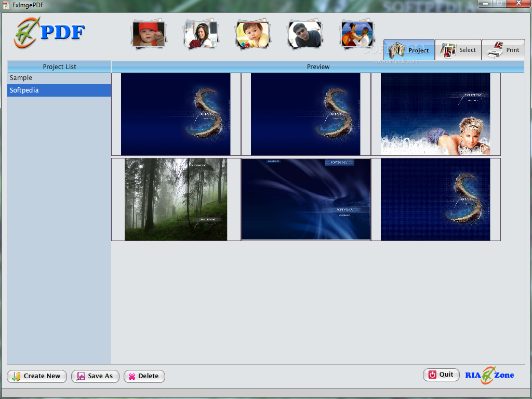
Task: Quit the application
Action: coord(441,375)
